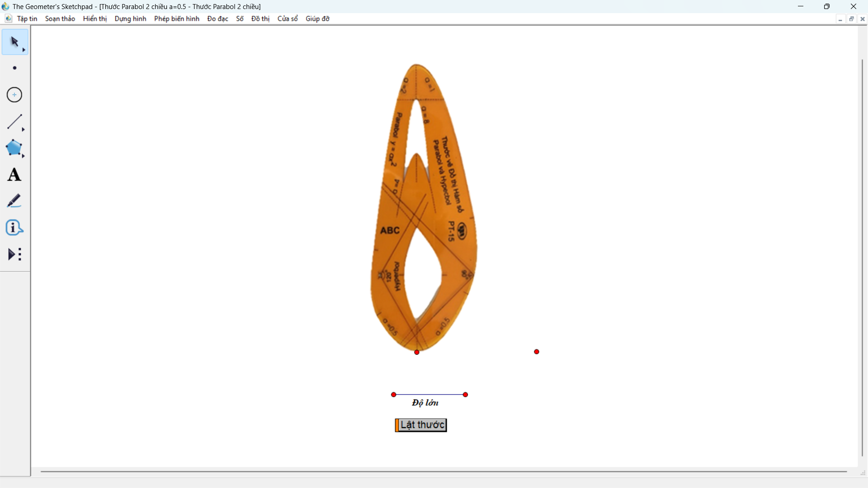This screenshot has width=868, height=488.
Task: Open the Đồ thị menu
Action: [x=260, y=19]
